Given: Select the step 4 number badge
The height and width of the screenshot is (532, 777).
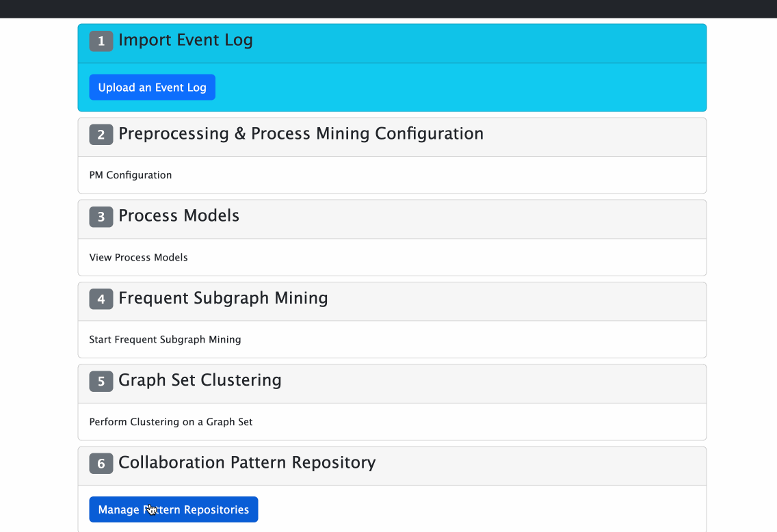Looking at the screenshot, I should (101, 299).
